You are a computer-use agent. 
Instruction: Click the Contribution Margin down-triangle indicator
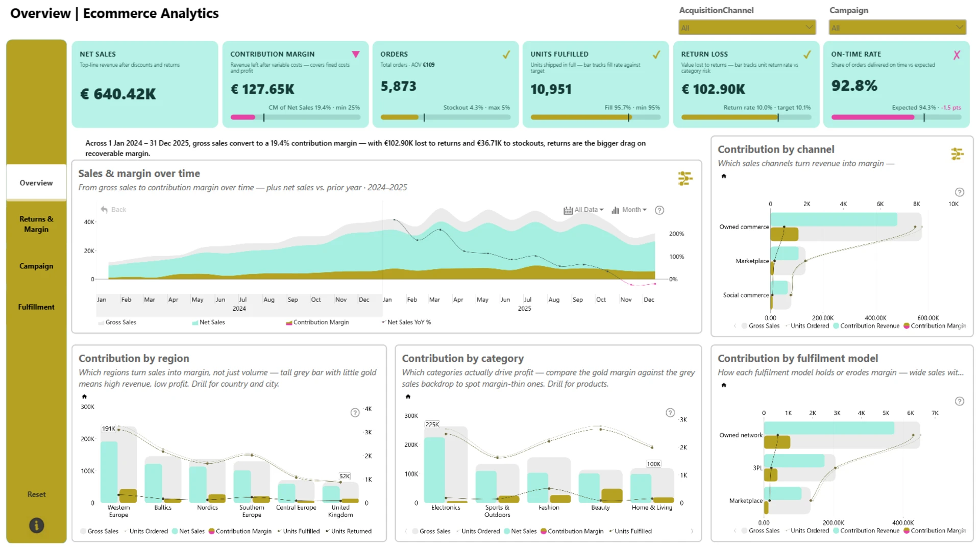coord(356,55)
